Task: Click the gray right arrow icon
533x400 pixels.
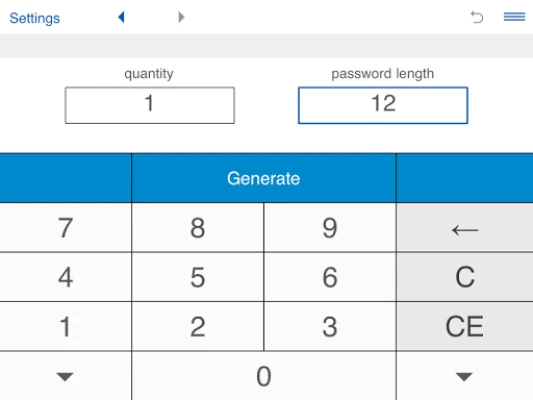Action: coord(181,17)
